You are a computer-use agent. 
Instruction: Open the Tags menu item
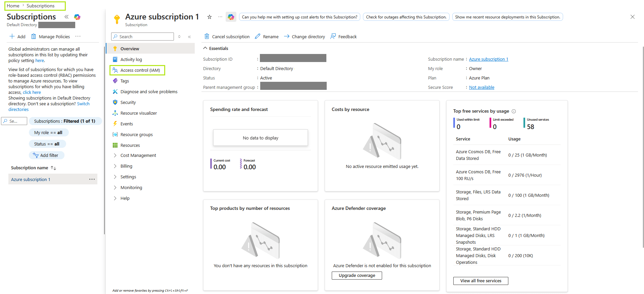(x=150, y=81)
